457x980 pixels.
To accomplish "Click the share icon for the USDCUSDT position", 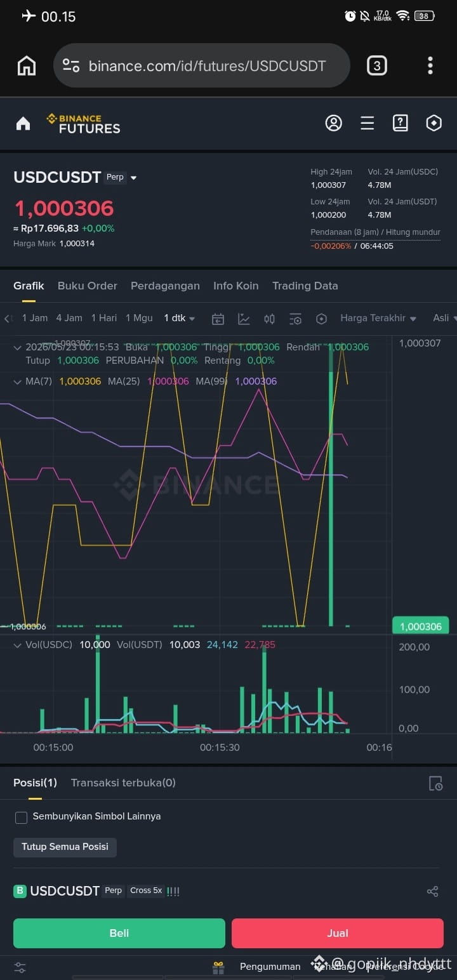I will coord(432,891).
